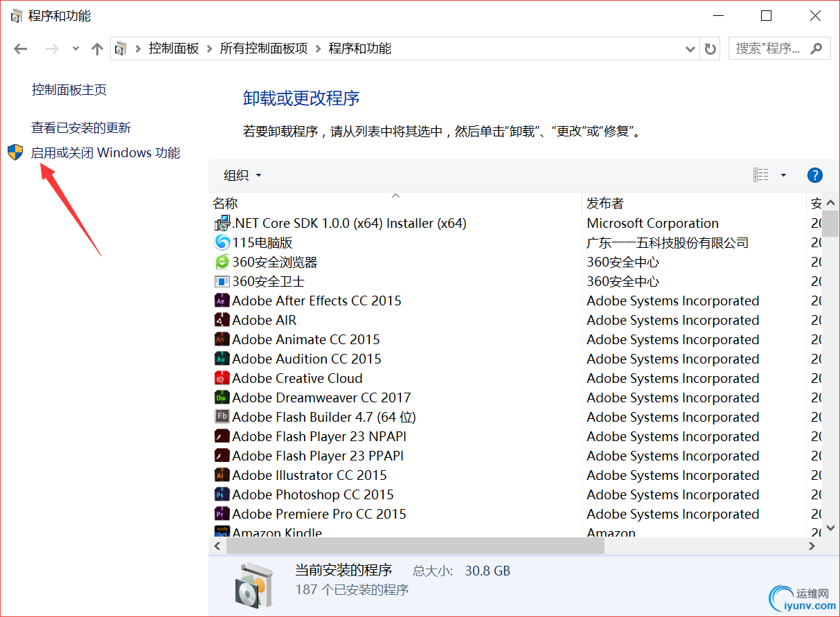Select 'Adobe Illustrator CC 2015' entry
The image size is (840, 617).
tap(310, 475)
